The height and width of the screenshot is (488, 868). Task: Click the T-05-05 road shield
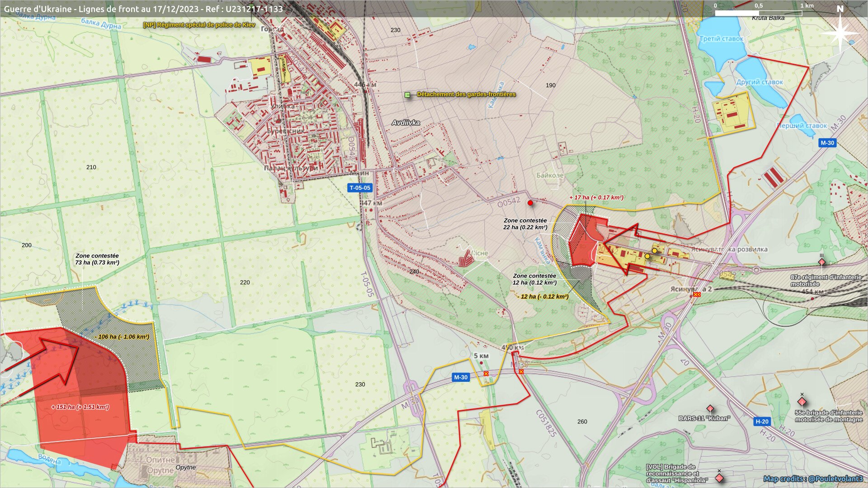tap(360, 188)
